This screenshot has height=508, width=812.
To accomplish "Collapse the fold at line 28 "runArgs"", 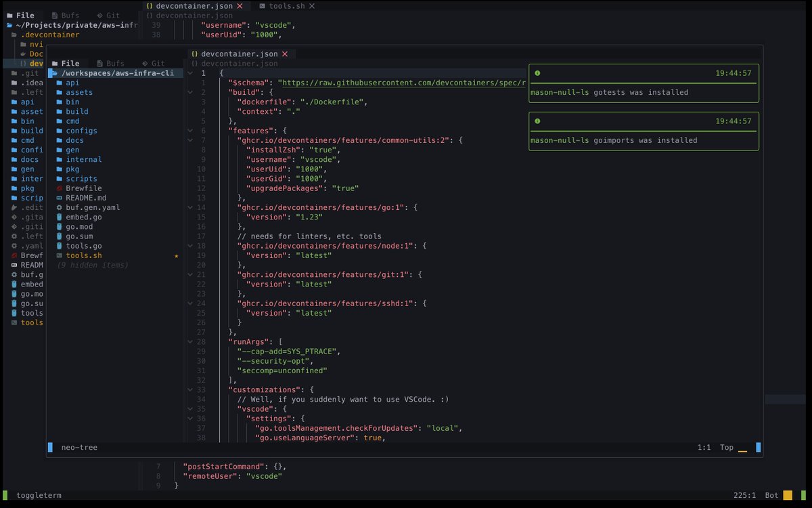I will 189,342.
